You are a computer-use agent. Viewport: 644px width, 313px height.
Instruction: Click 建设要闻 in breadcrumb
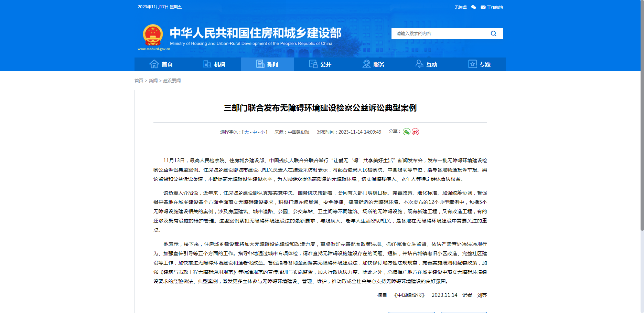coord(172,81)
